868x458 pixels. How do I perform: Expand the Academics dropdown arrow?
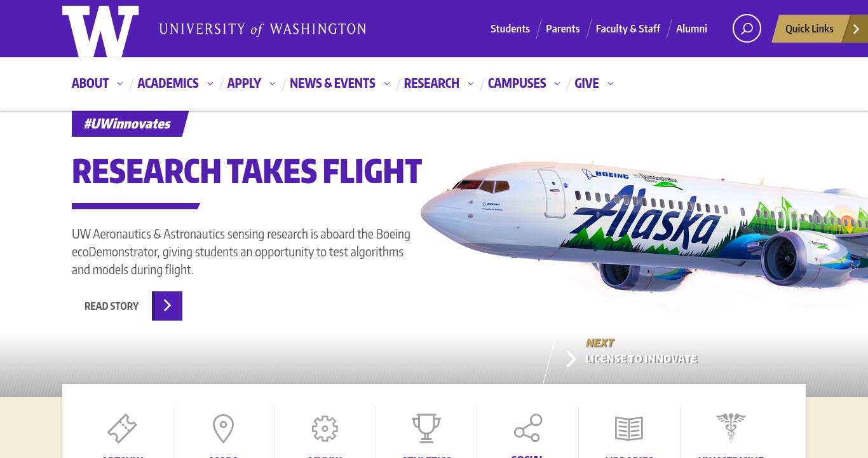pos(210,83)
